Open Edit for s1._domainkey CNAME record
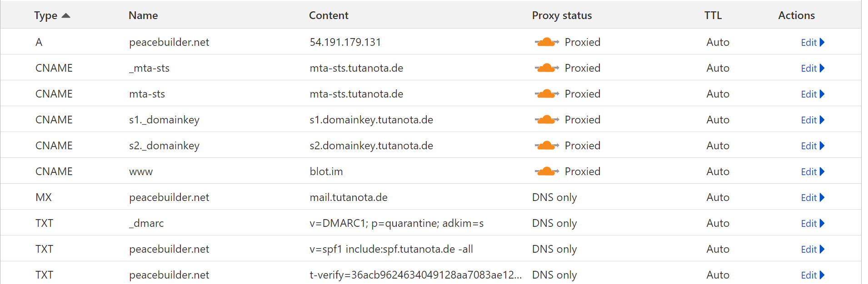Image resolution: width=868 pixels, height=284 pixels. (813, 120)
